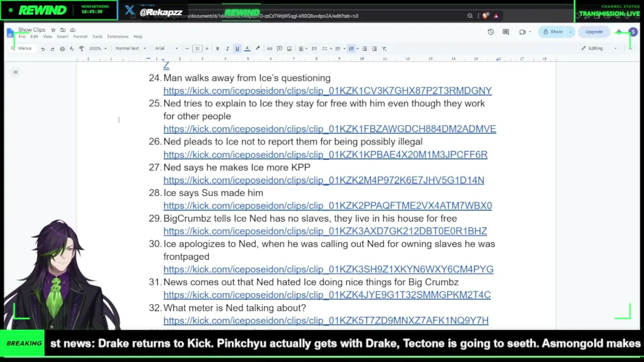Run spelling and grammar check

click(71, 49)
